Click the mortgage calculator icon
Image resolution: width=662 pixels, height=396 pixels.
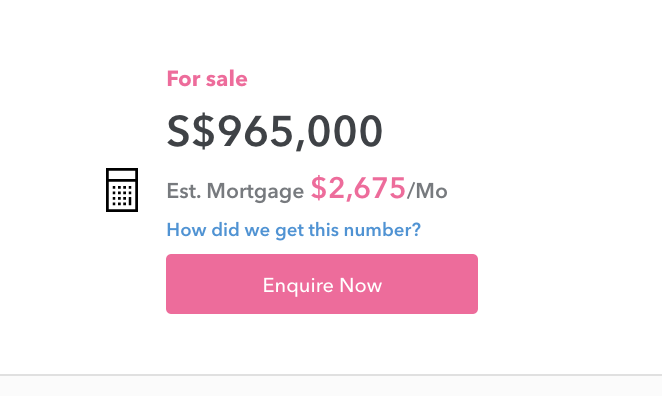[122, 190]
